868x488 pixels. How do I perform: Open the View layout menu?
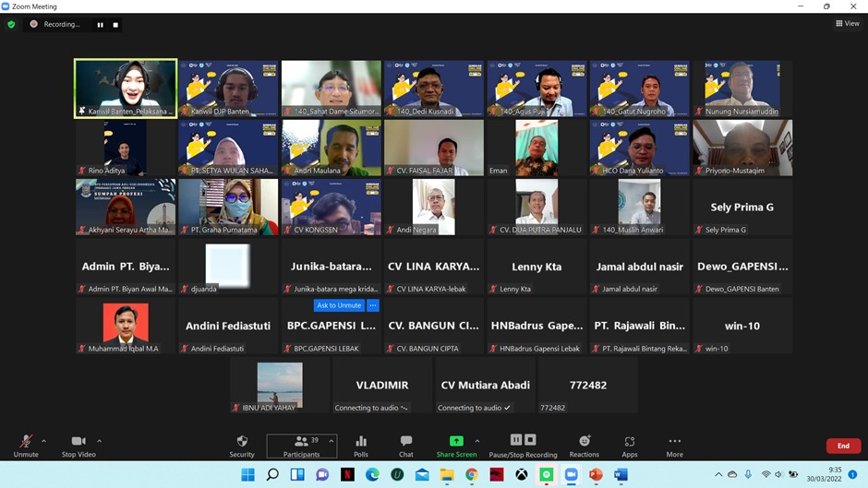point(847,24)
